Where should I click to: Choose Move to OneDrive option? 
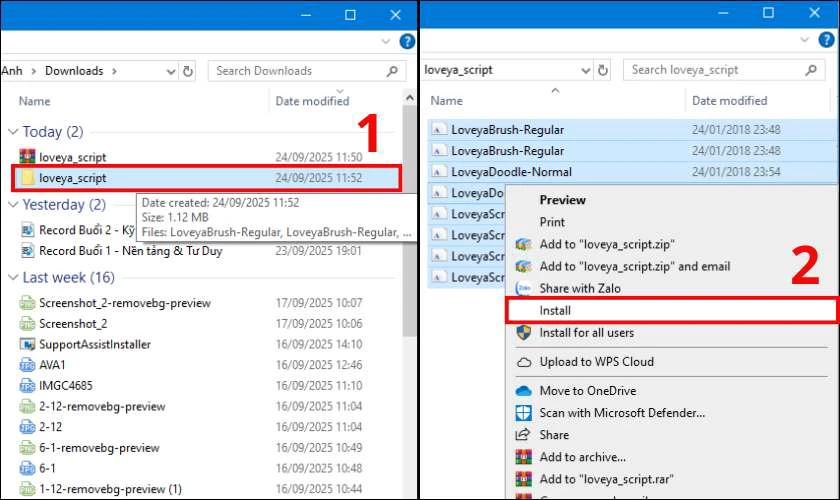tap(588, 391)
